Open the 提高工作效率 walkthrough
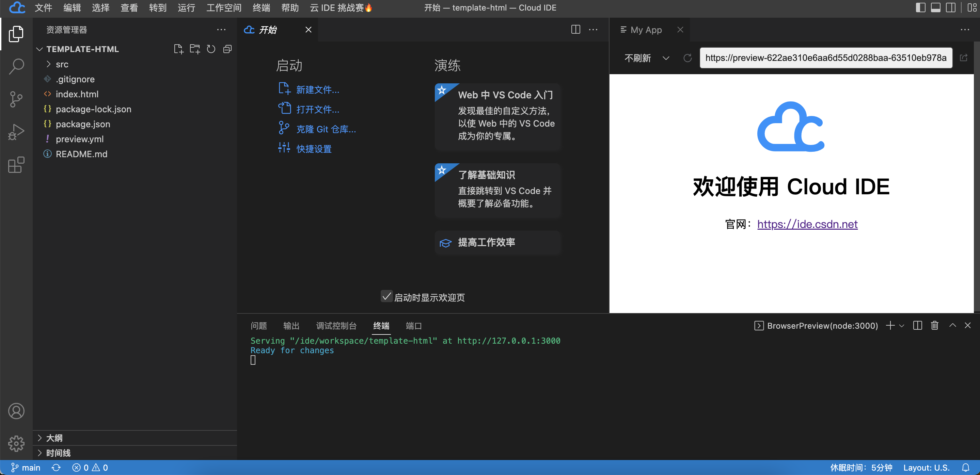The width and height of the screenshot is (980, 475). click(498, 243)
